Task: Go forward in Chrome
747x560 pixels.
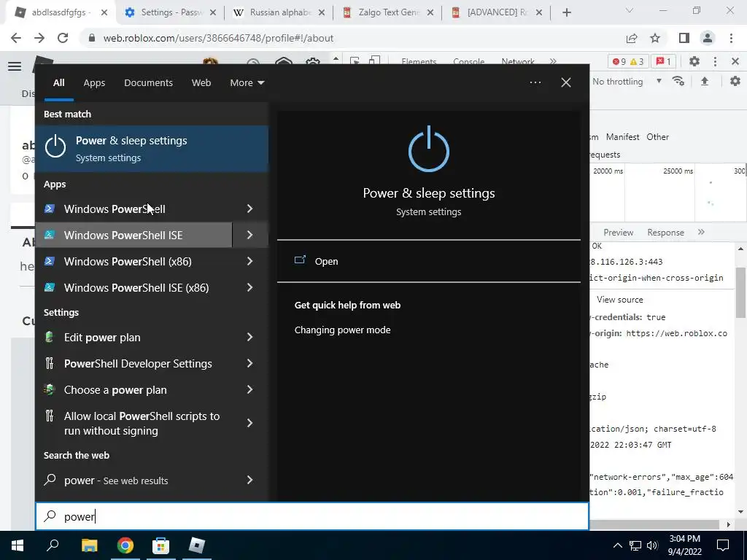Action: point(39,38)
